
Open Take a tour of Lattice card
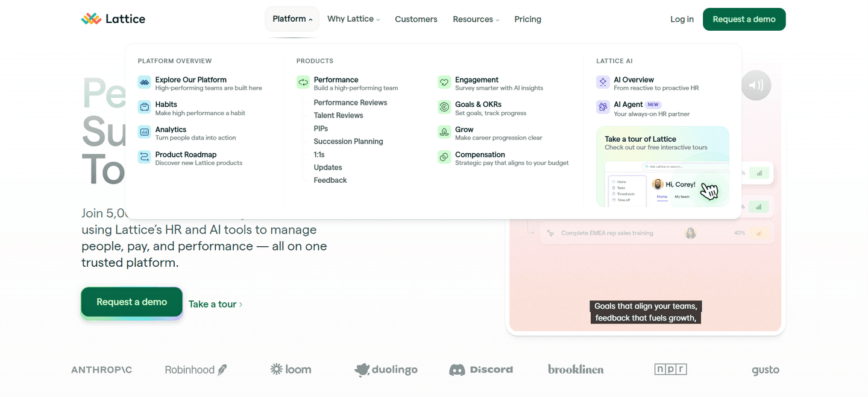coord(662,167)
